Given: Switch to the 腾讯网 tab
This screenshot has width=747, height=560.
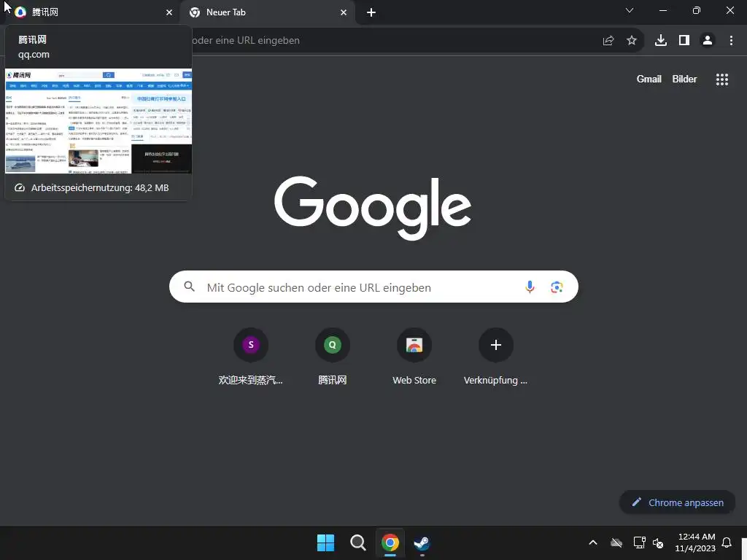Looking at the screenshot, I should tap(90, 12).
